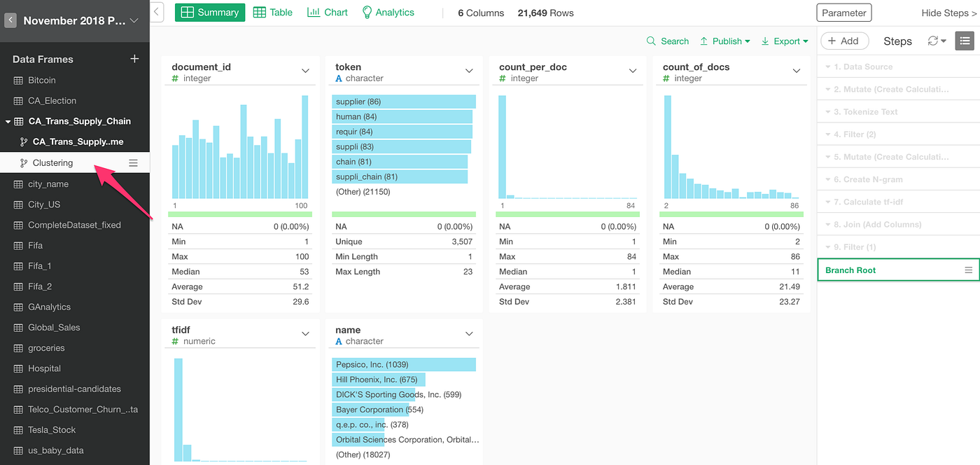This screenshot has width=980, height=465.
Task: Click the back arrow beside the project name
Action: tap(10, 20)
